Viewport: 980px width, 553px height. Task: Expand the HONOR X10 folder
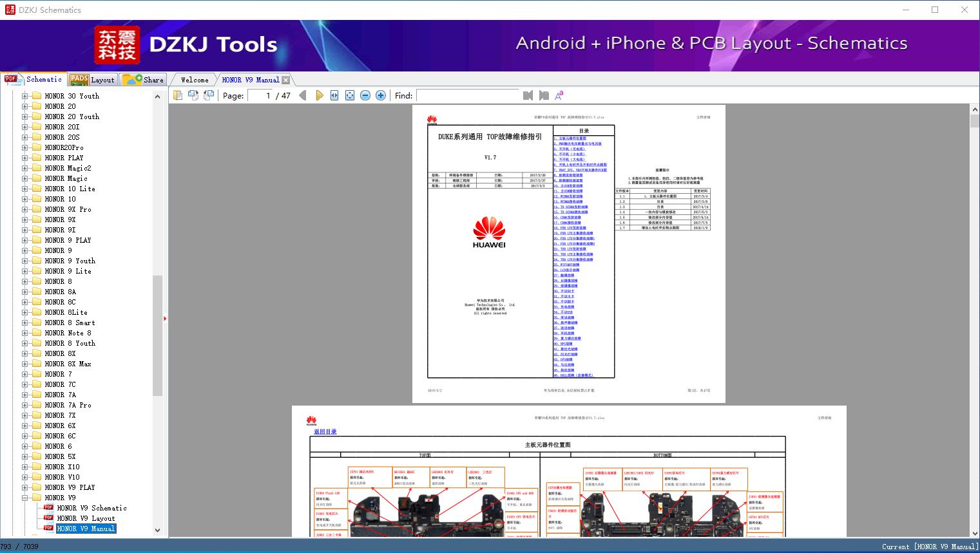pos(24,467)
